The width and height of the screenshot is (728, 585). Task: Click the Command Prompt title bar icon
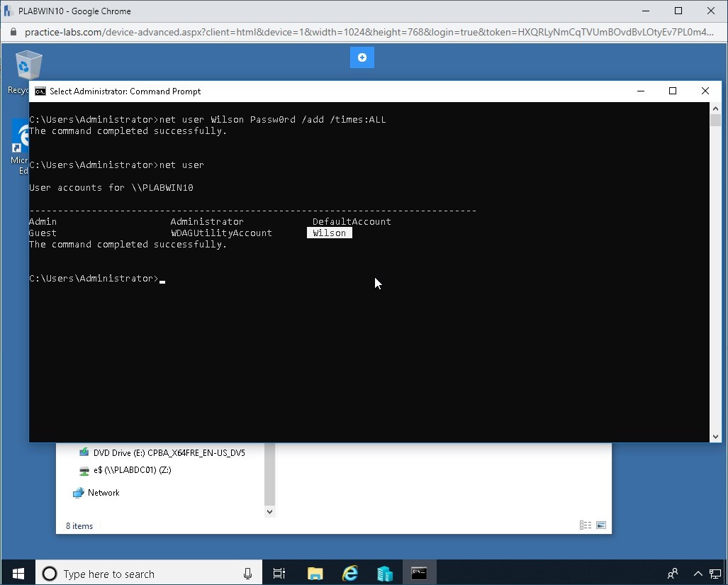tap(40, 91)
